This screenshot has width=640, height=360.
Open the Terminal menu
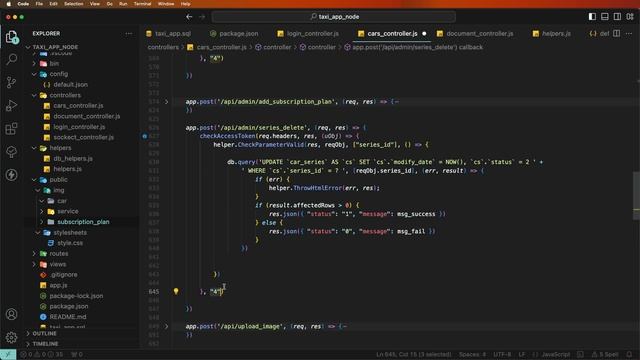[142, 4]
